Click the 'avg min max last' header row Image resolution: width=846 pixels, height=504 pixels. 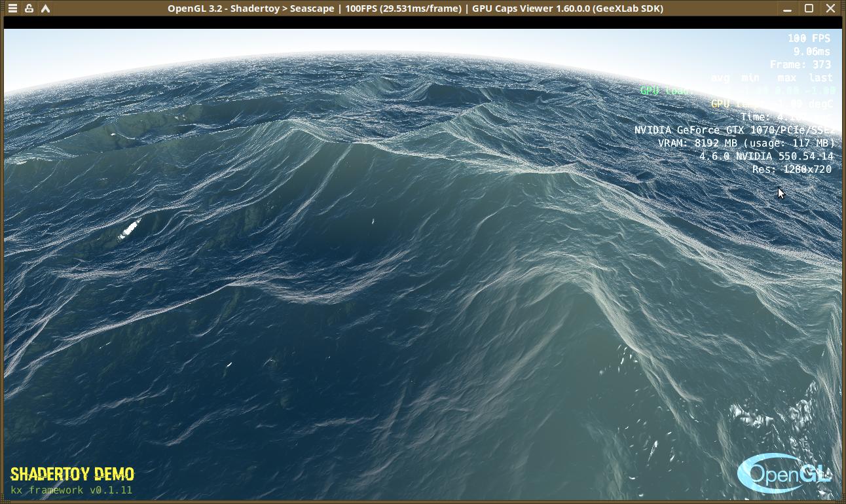click(x=772, y=78)
